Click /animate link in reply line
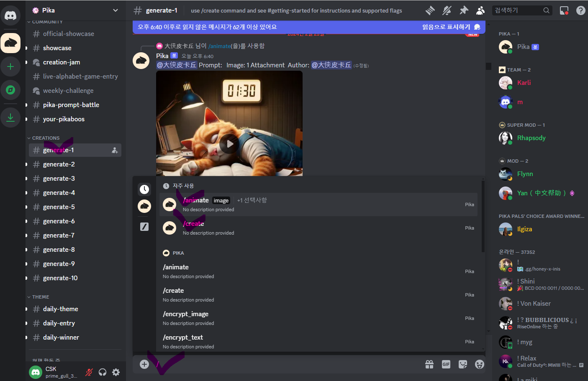588x381 pixels. pos(219,46)
